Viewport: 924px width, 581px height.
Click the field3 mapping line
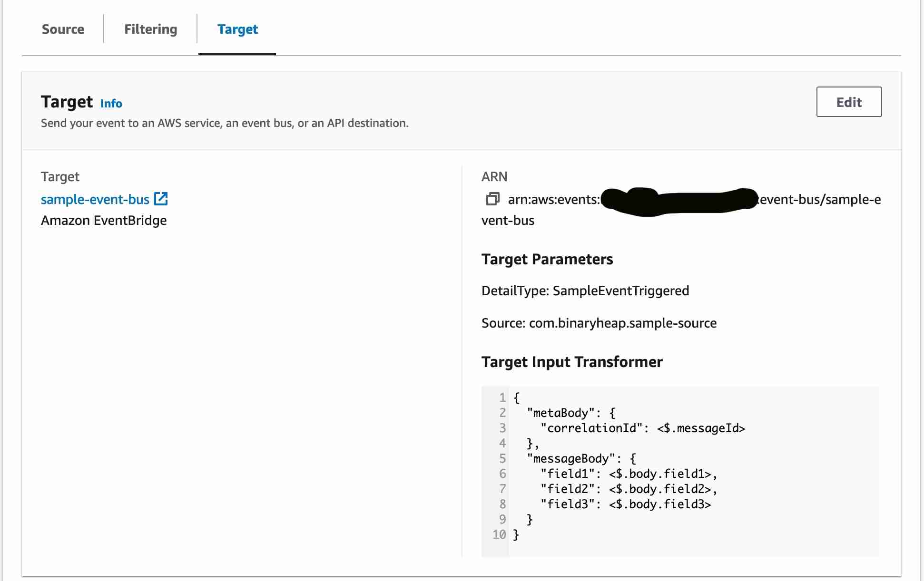(625, 504)
